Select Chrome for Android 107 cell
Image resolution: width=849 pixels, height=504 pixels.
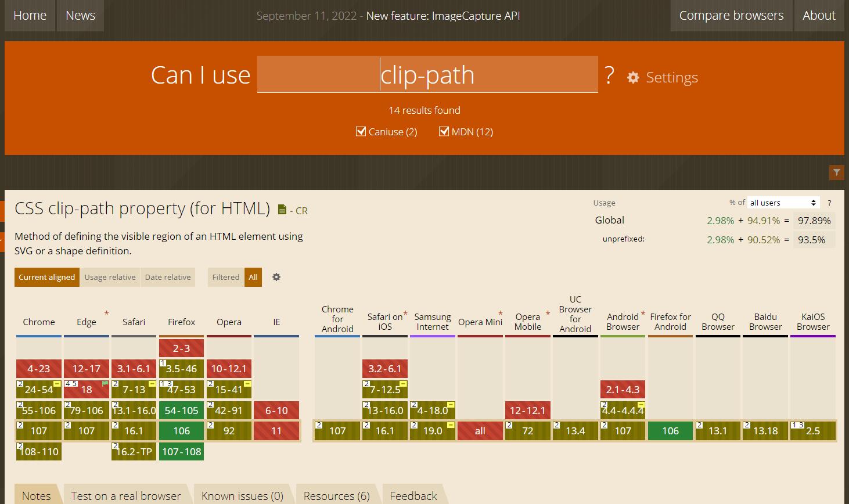tap(337, 431)
